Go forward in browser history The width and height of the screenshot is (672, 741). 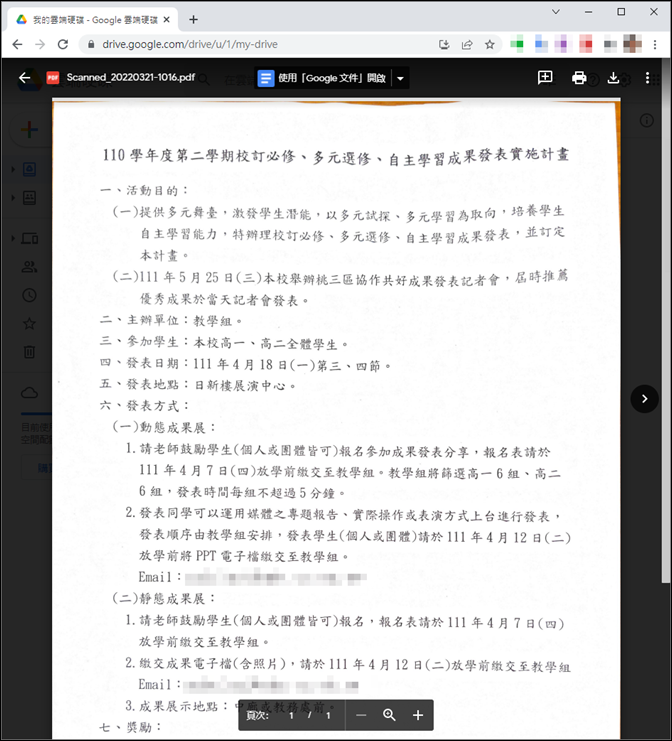[x=40, y=44]
